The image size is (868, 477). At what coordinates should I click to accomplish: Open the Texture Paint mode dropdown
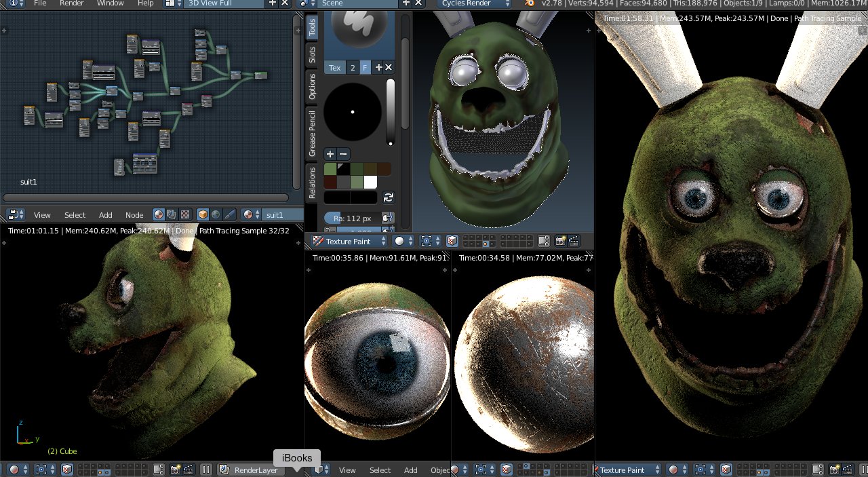(350, 241)
